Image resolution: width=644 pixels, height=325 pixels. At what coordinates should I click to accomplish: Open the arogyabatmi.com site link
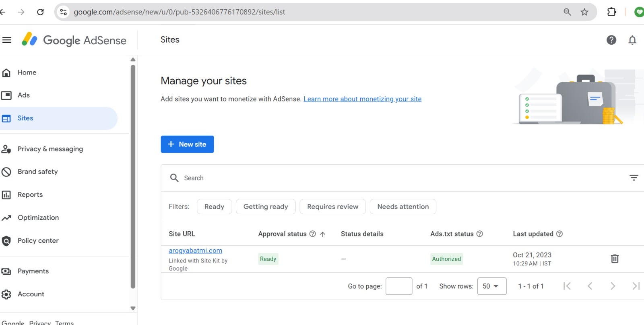coord(195,250)
